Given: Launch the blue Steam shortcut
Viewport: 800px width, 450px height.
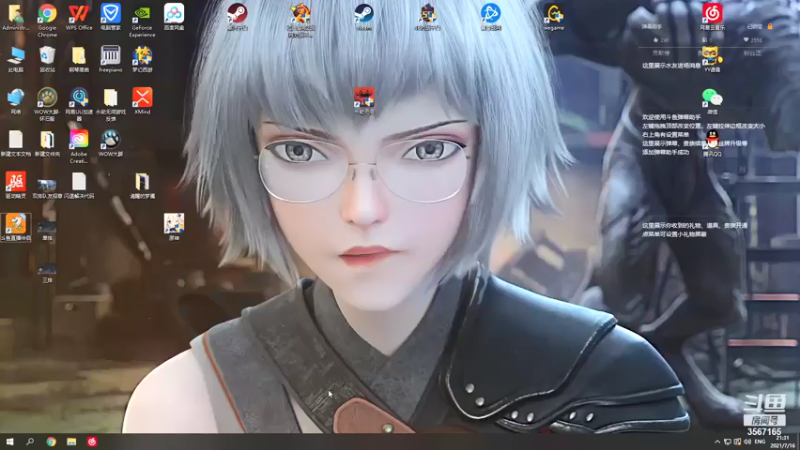Looking at the screenshot, I should (364, 17).
